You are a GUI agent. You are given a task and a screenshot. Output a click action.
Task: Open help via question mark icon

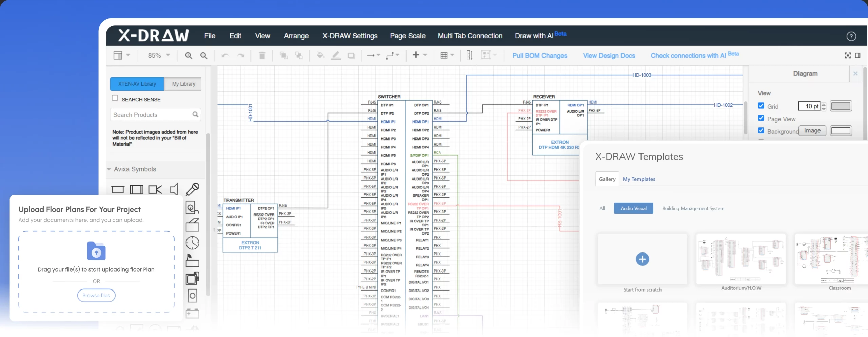(x=851, y=36)
